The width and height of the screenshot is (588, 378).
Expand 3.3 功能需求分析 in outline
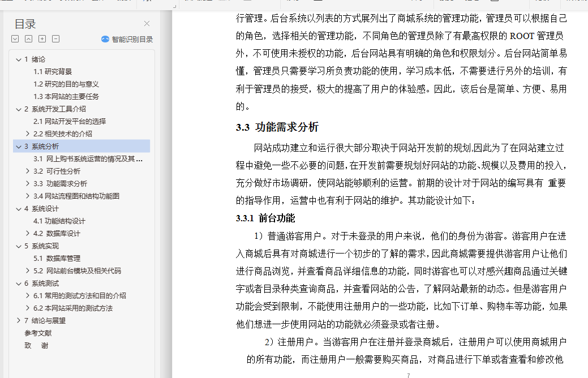27,183
